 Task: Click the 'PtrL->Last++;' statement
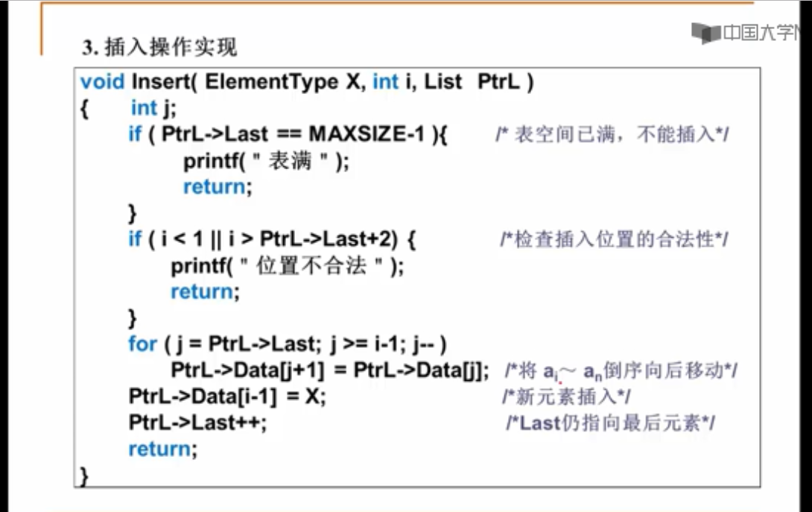[x=197, y=423]
